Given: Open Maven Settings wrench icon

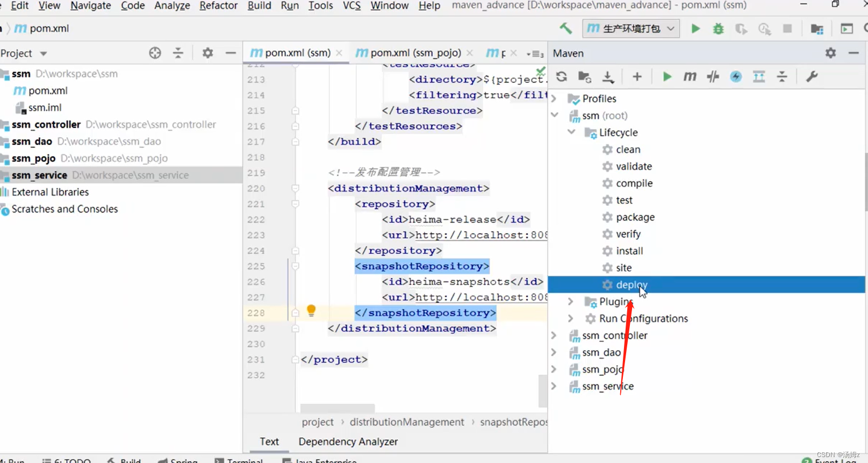Looking at the screenshot, I should tap(812, 77).
